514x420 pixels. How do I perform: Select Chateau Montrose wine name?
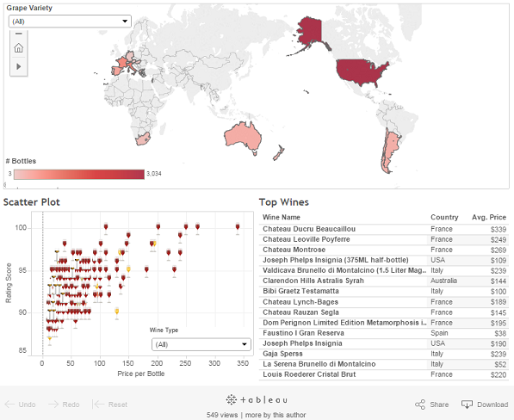[x=294, y=250]
